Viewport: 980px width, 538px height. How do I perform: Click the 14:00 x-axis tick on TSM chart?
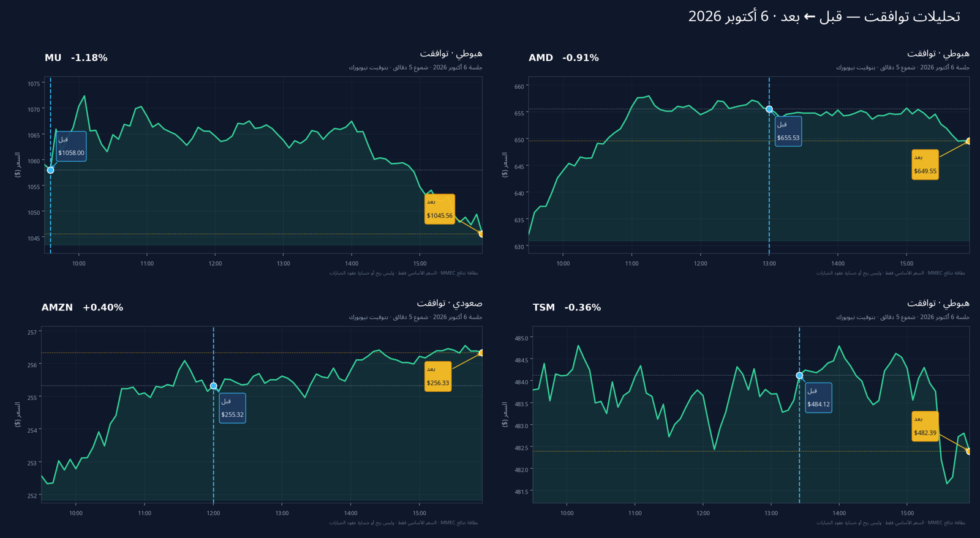pos(839,514)
